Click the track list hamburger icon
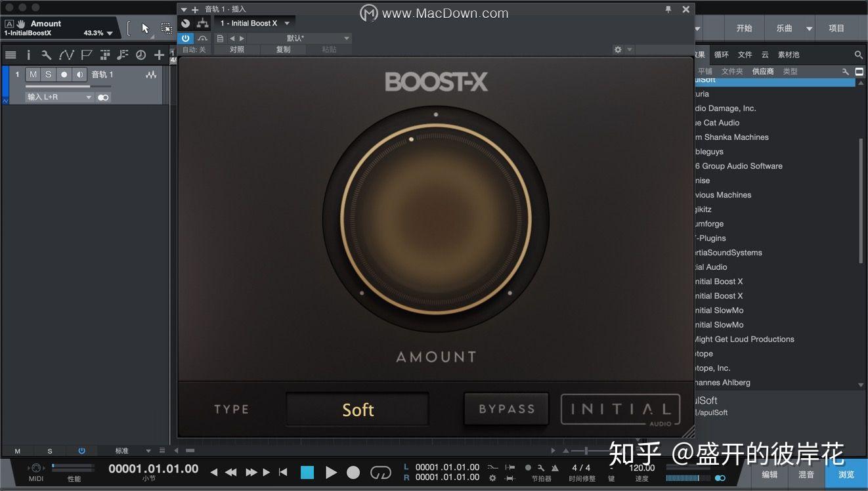868x491 pixels. click(x=11, y=55)
